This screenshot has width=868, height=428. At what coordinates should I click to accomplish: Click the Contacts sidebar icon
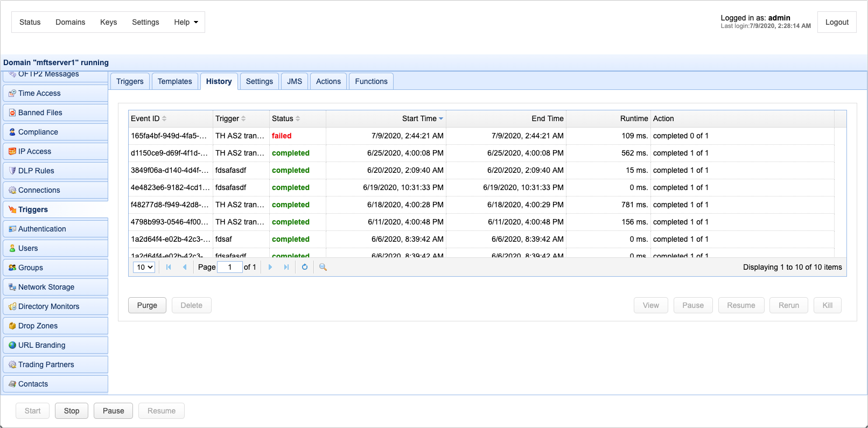pyautogui.click(x=12, y=384)
